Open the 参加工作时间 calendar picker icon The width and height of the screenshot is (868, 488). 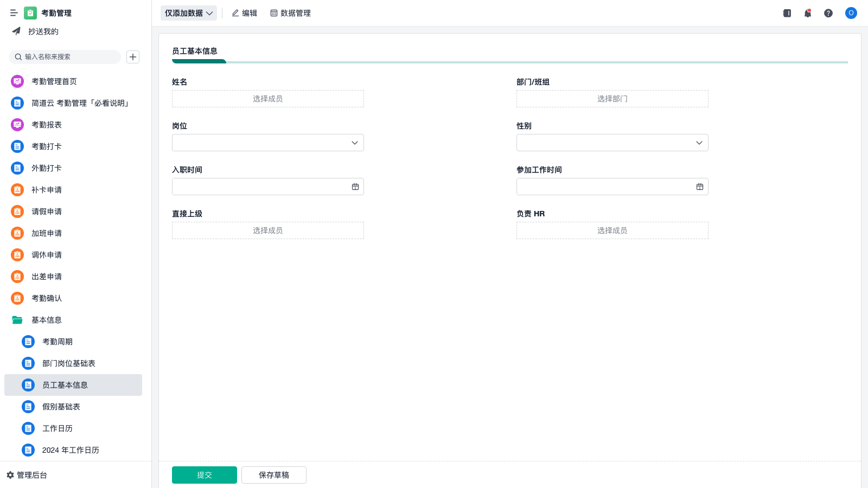700,187
